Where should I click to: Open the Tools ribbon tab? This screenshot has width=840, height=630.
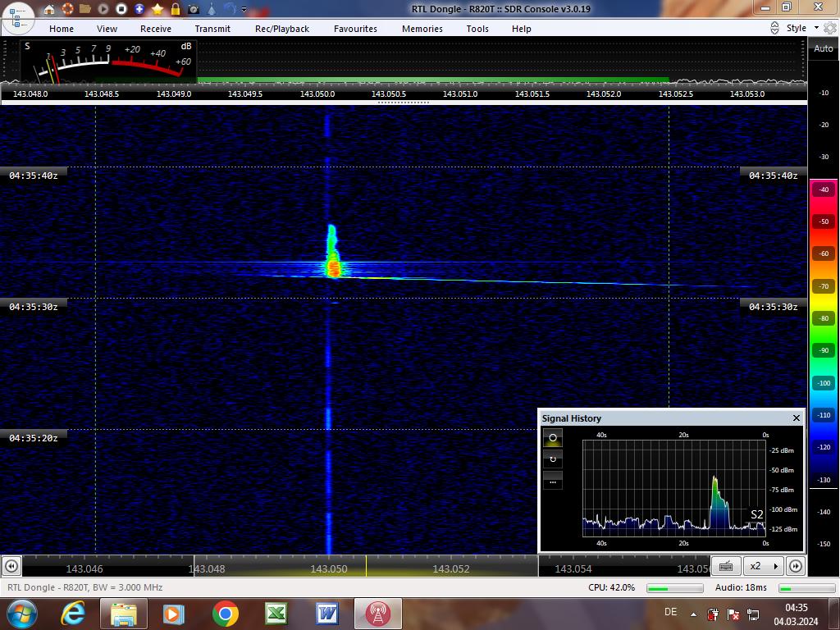(x=477, y=29)
